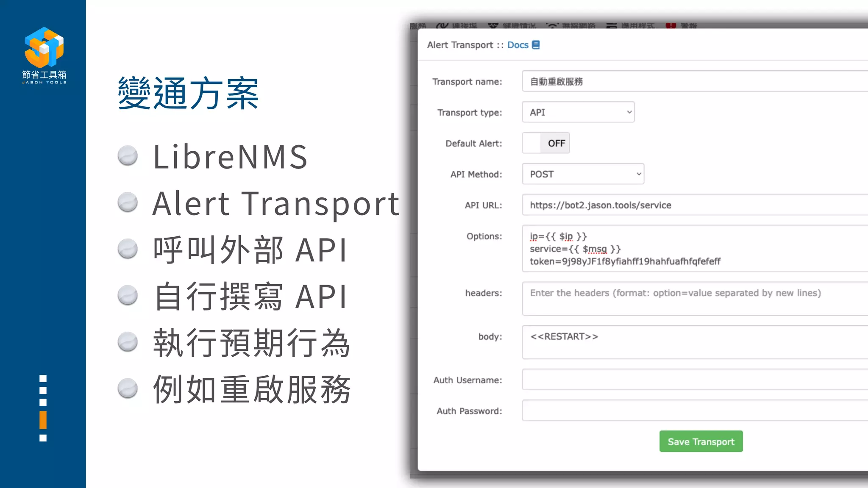Click the Auth Username field
868x488 pixels.
695,380
